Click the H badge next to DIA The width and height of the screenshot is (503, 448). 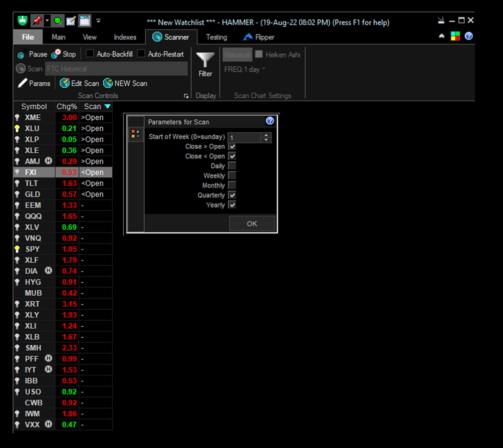coord(49,271)
